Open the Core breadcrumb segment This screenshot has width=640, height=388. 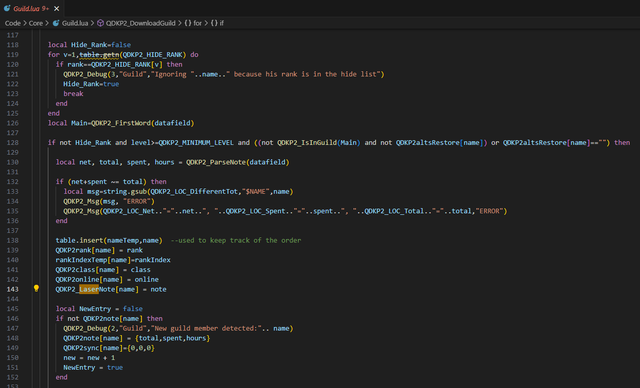tap(36, 23)
